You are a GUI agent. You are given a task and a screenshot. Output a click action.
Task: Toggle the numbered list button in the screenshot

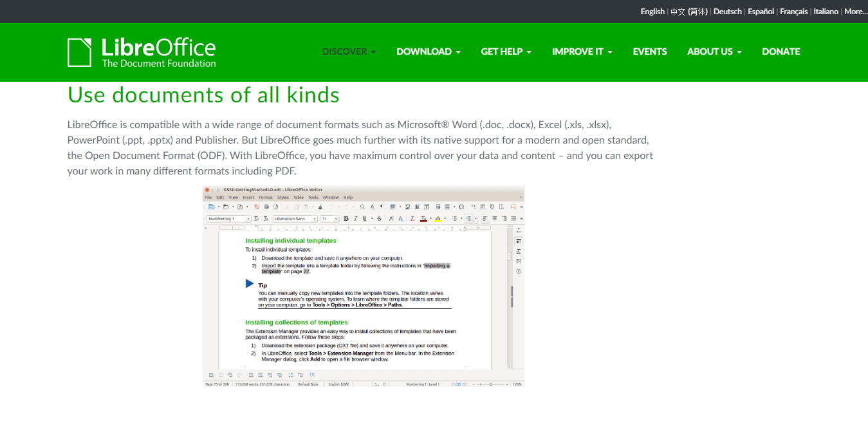(x=469, y=218)
